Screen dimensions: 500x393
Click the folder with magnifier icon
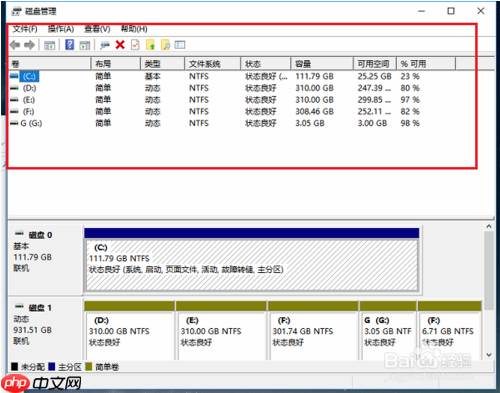point(166,45)
